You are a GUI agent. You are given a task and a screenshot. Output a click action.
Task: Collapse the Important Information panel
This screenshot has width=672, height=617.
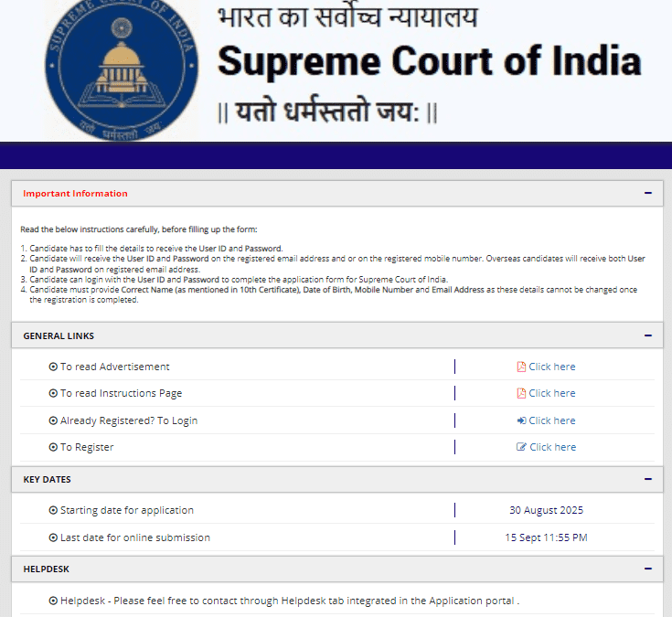[x=647, y=194]
